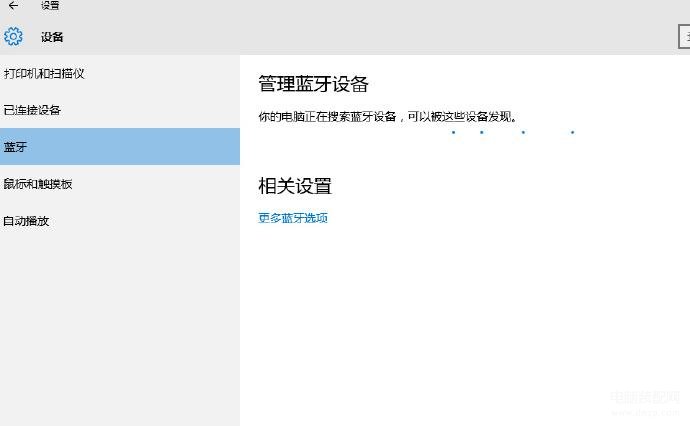The height and width of the screenshot is (426, 690).
Task: Click the search box at top right
Action: [x=684, y=37]
